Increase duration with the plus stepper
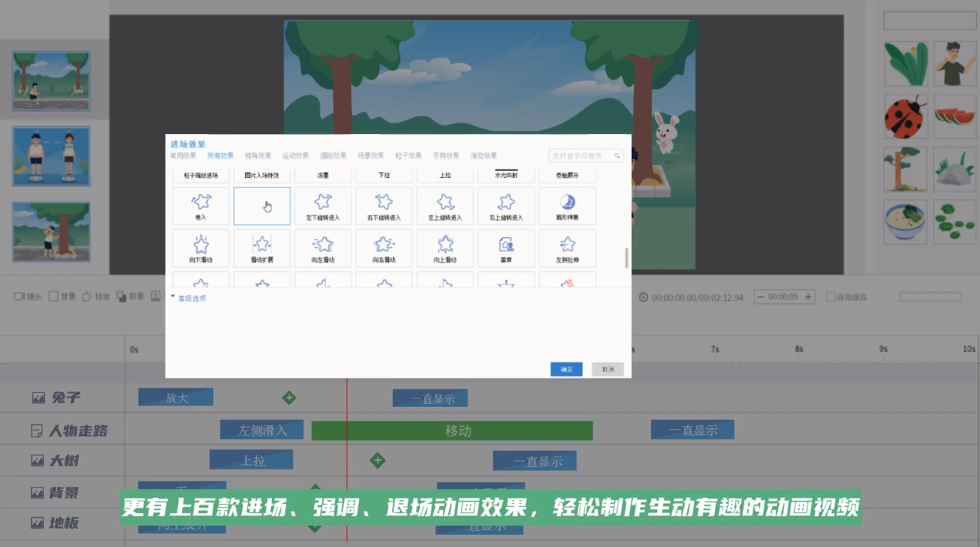 click(808, 297)
